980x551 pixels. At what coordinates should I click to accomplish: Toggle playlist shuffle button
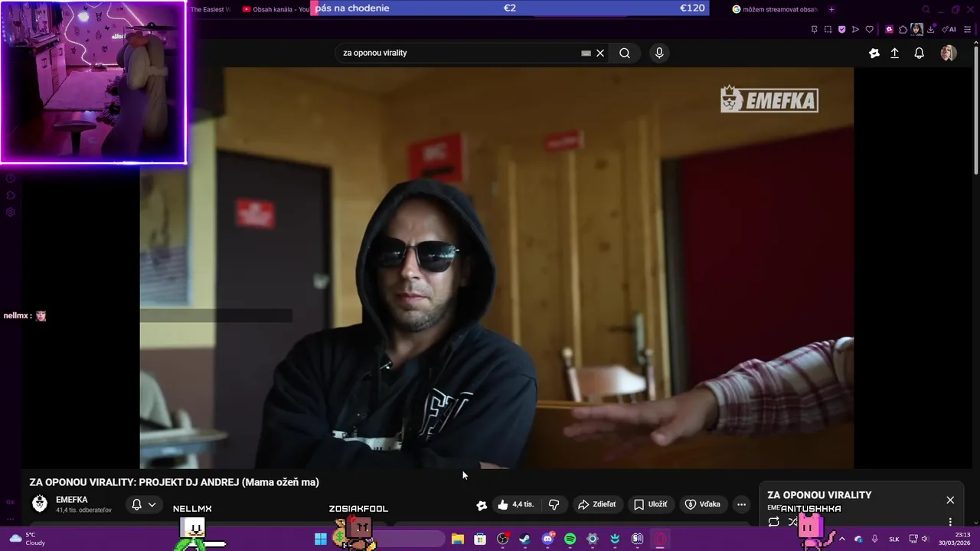792,522
